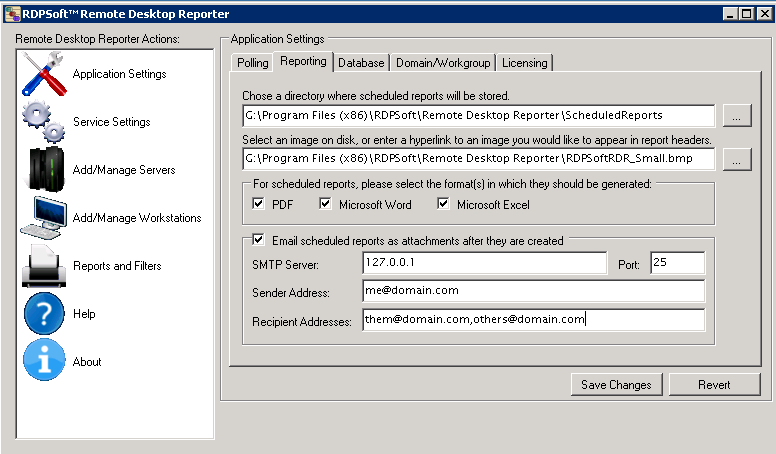This screenshot has height=454, width=776.
Task: Close the Remote Desktop Reporter window
Action: click(x=765, y=14)
